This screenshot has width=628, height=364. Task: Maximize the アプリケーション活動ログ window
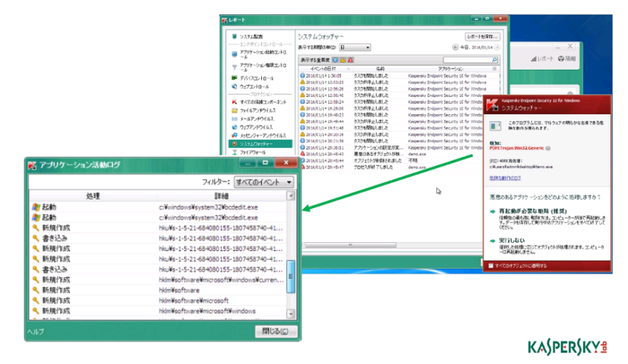(x=265, y=162)
